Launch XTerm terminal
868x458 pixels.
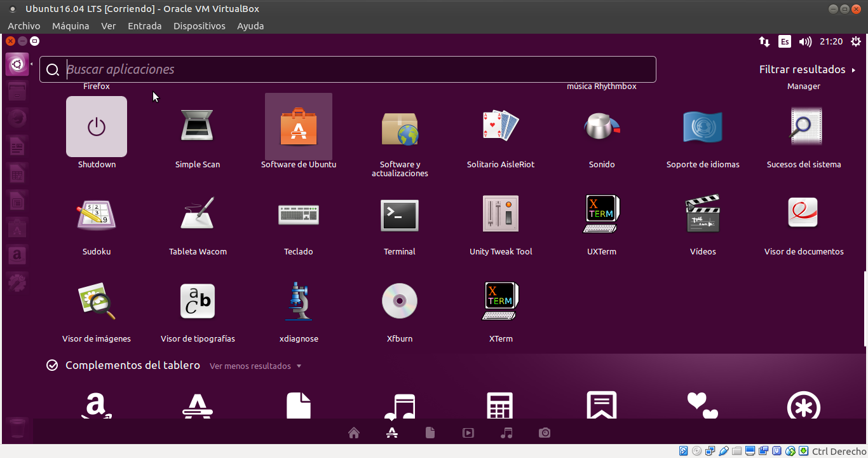coord(501,301)
